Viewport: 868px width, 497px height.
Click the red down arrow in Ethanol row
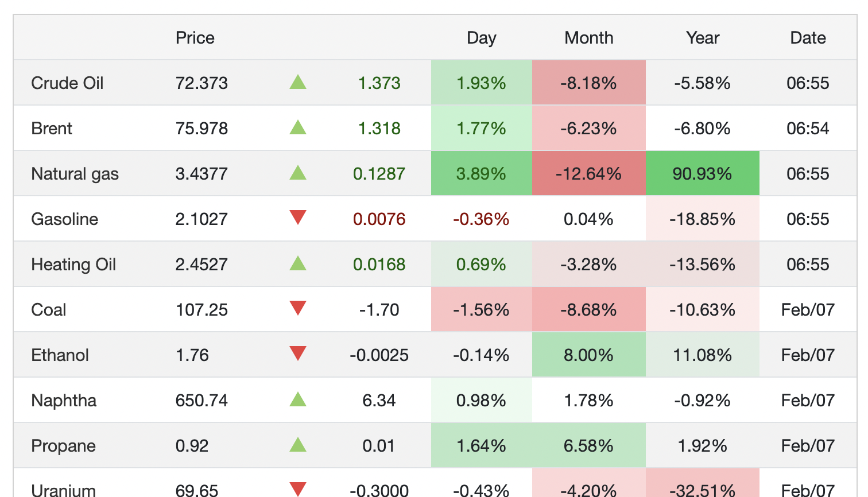coord(298,354)
